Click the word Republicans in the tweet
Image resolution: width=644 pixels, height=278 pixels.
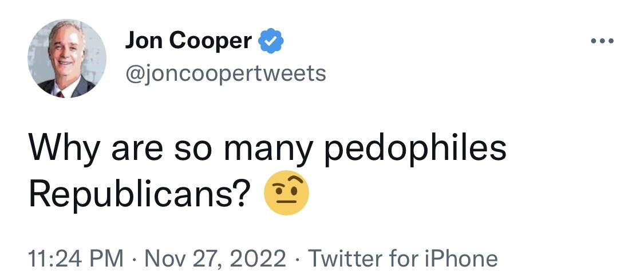tap(140, 193)
